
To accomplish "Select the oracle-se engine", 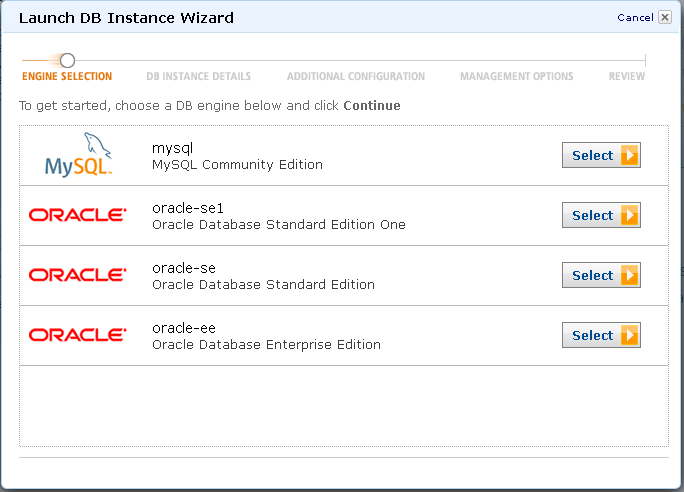I will pyautogui.click(x=601, y=275).
